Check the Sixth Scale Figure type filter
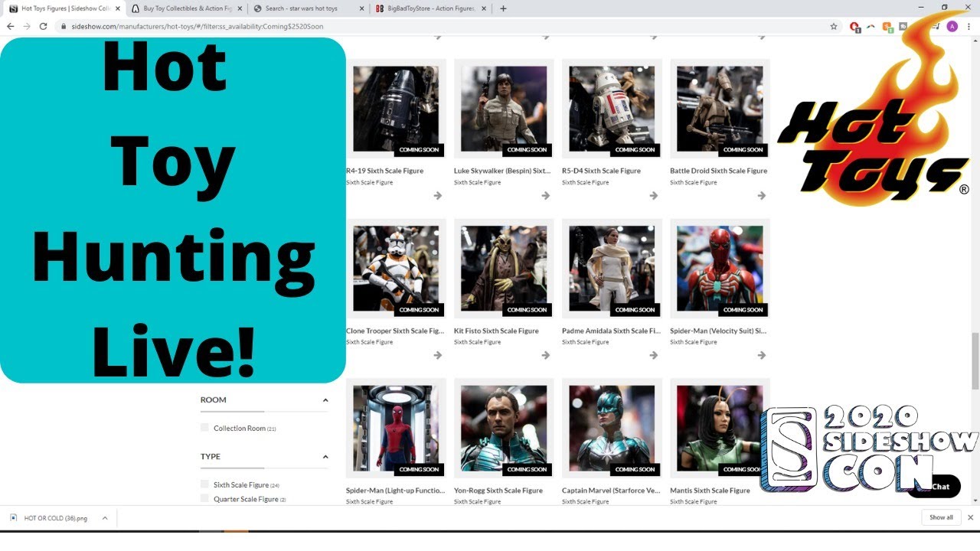Viewport: 980px width, 551px height. pos(204,484)
